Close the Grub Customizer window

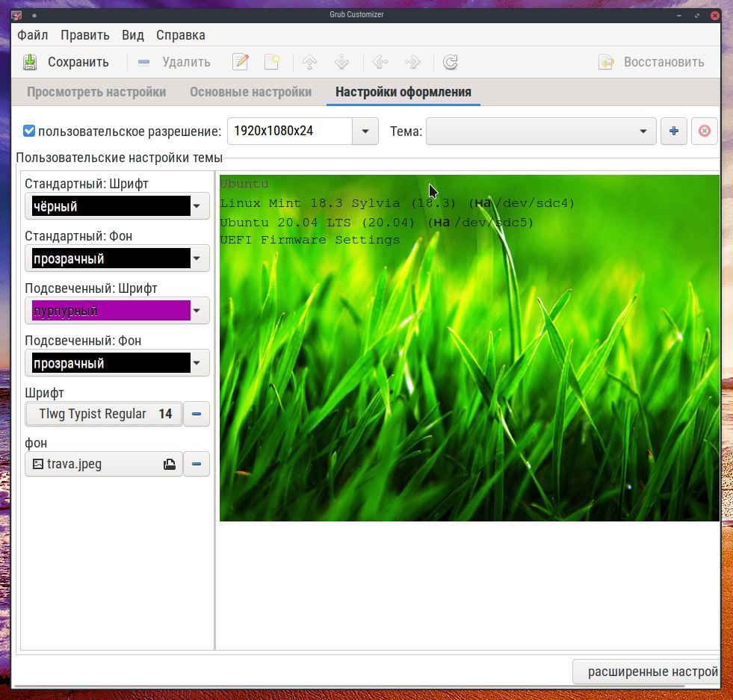click(x=715, y=16)
